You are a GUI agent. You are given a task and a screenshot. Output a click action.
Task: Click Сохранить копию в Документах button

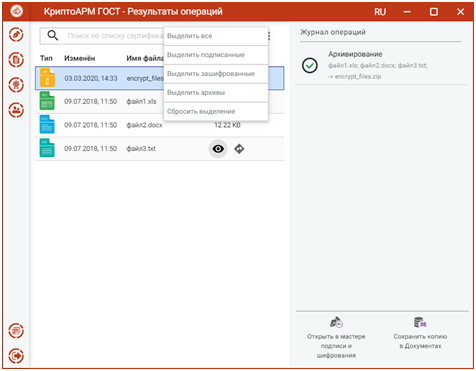[420, 332]
